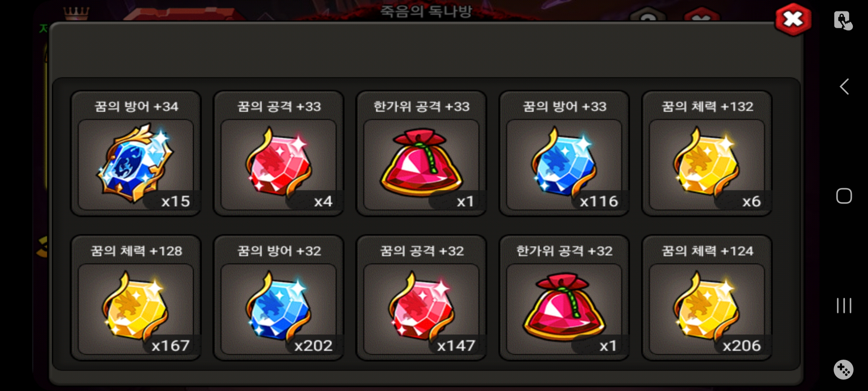Screen dimensions: 868x391
Task: Tap the 꿈의 공격 +33 red gem
Action: pos(278,161)
